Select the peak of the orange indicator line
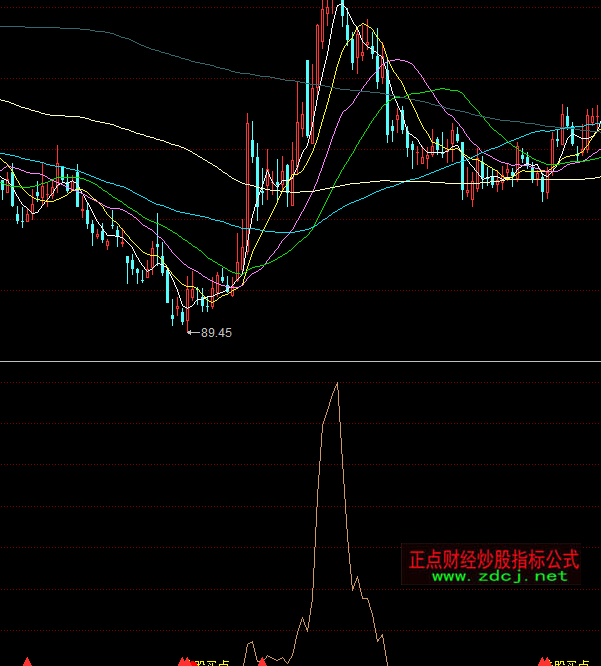Viewport: 601px width, 666px height. click(x=337, y=383)
